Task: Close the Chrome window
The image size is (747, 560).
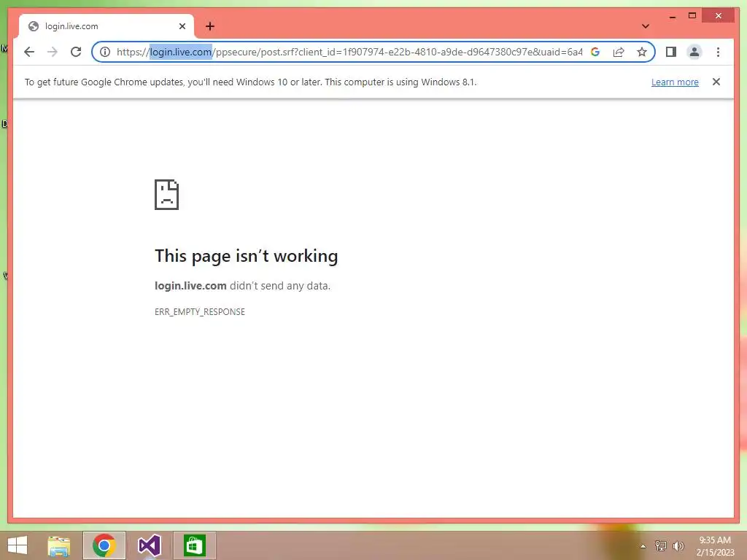Action: pyautogui.click(x=719, y=16)
